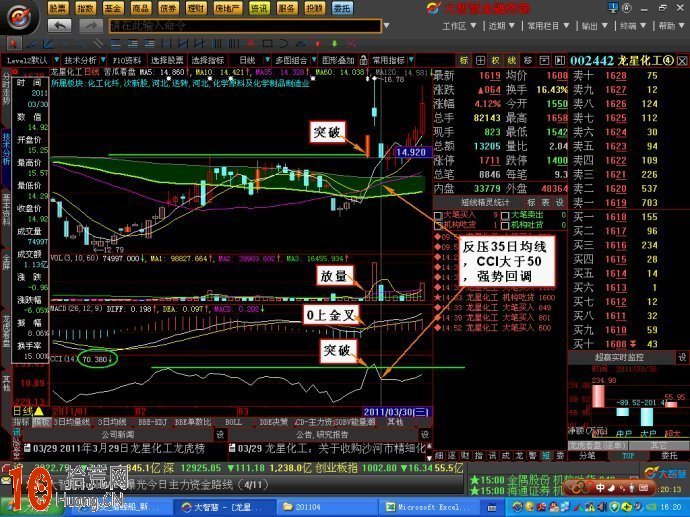Click the 选择指标 button

click(207, 60)
